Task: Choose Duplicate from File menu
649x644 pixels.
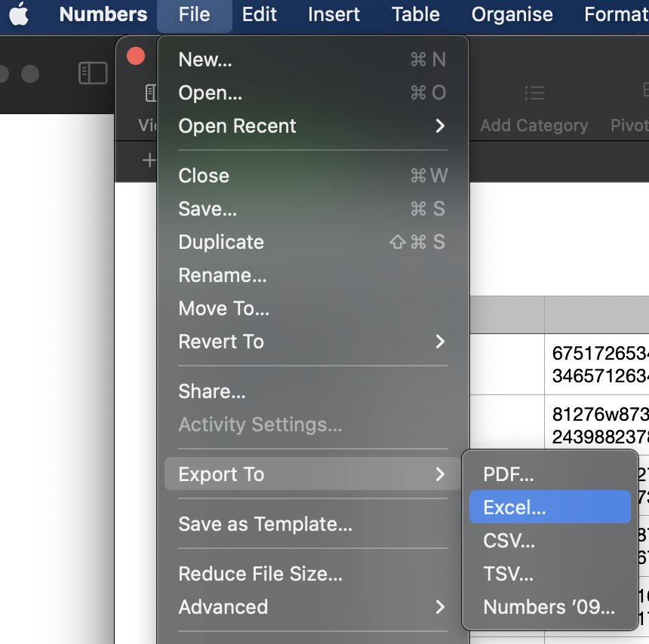Action: 313,242
